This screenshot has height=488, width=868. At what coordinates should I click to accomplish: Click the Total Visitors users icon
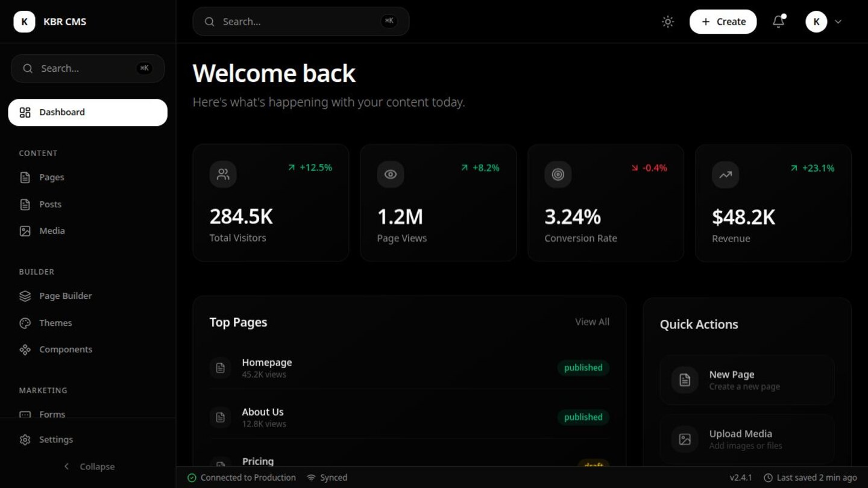point(223,174)
